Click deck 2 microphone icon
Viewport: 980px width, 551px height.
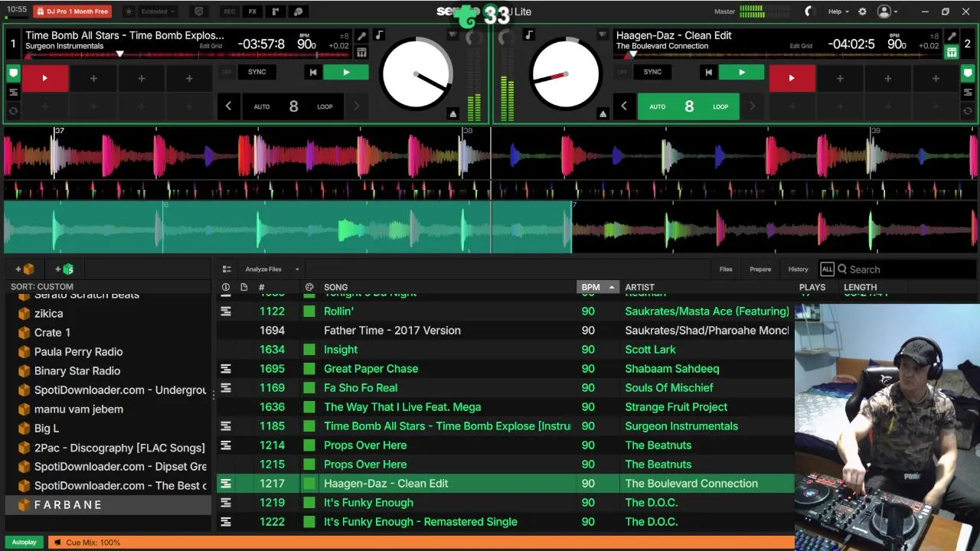click(952, 36)
